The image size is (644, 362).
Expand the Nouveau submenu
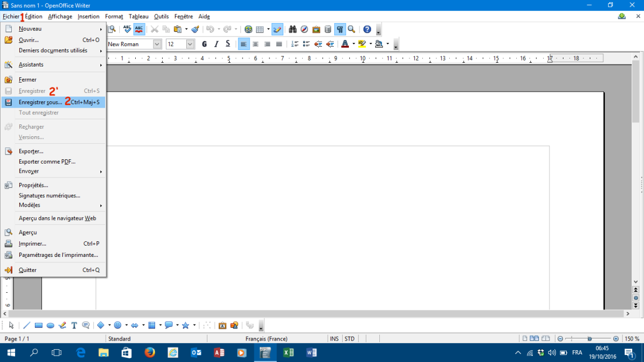click(x=54, y=29)
